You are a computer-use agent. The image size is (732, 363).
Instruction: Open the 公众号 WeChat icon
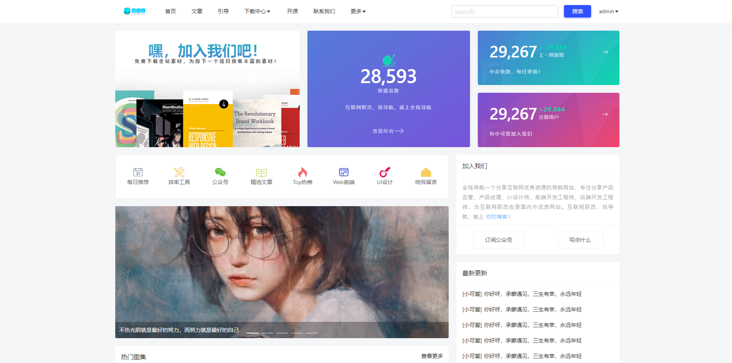coord(220,172)
